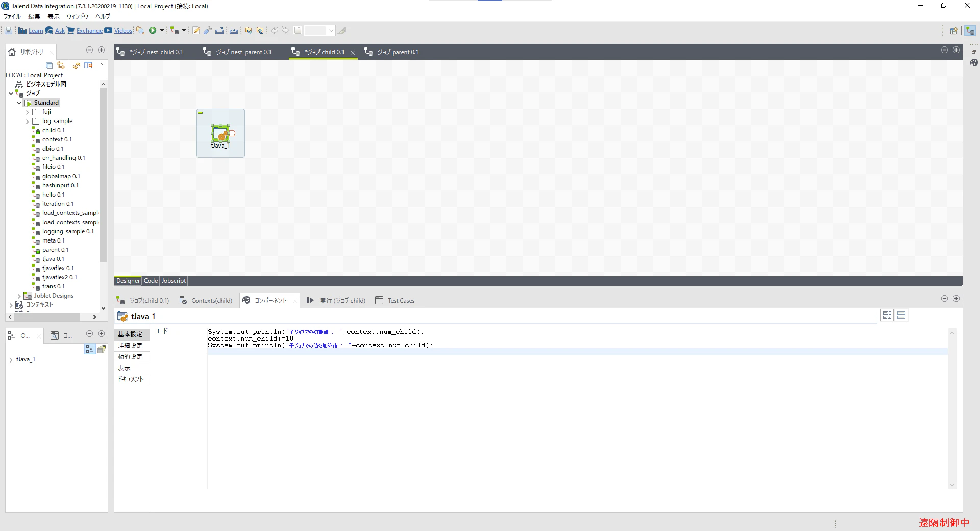The image size is (980, 531).
Task: Switch component view to list layout icon
Action: pos(902,316)
